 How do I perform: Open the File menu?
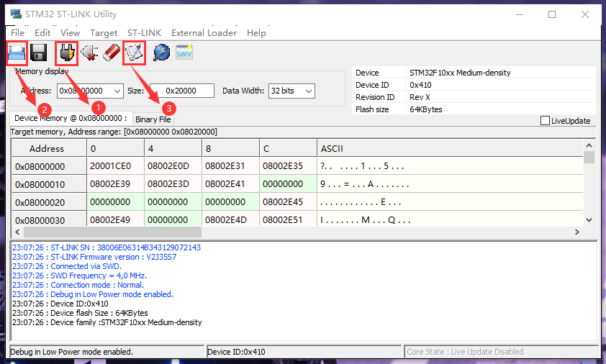point(17,33)
